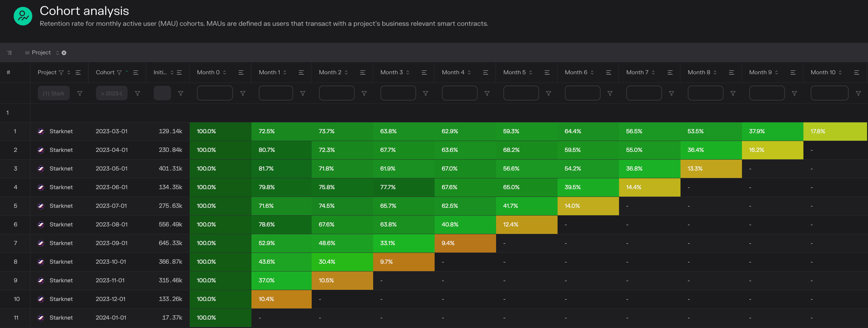
Task: Open the Initi... column menu
Action: click(x=180, y=72)
